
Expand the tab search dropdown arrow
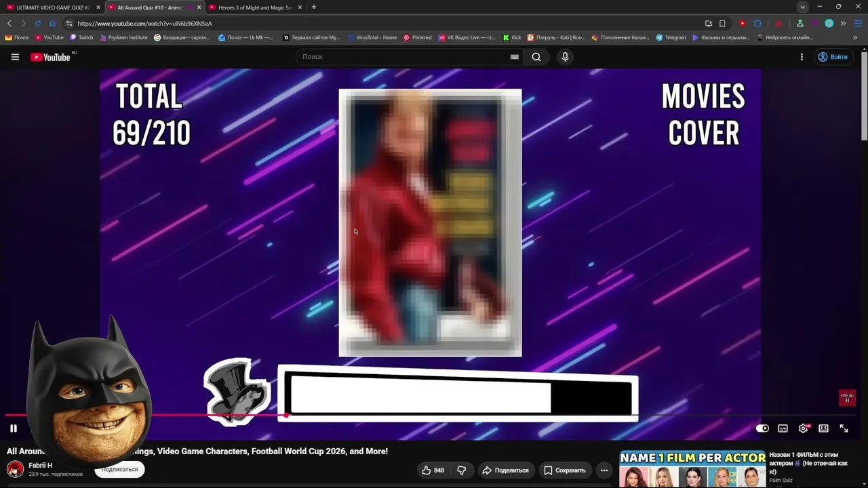click(802, 7)
